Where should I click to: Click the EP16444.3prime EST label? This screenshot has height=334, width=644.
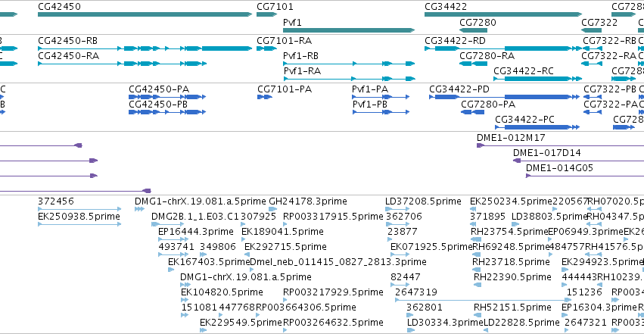point(196,232)
